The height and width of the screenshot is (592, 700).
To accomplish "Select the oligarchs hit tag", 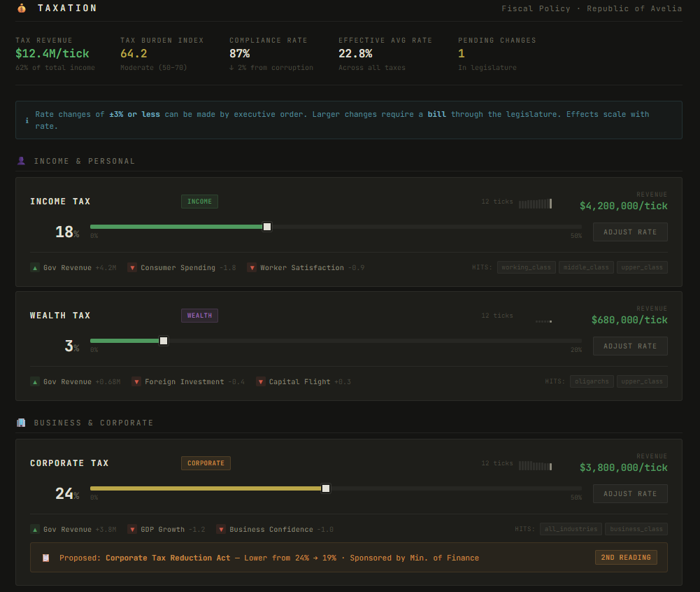I will [592, 381].
